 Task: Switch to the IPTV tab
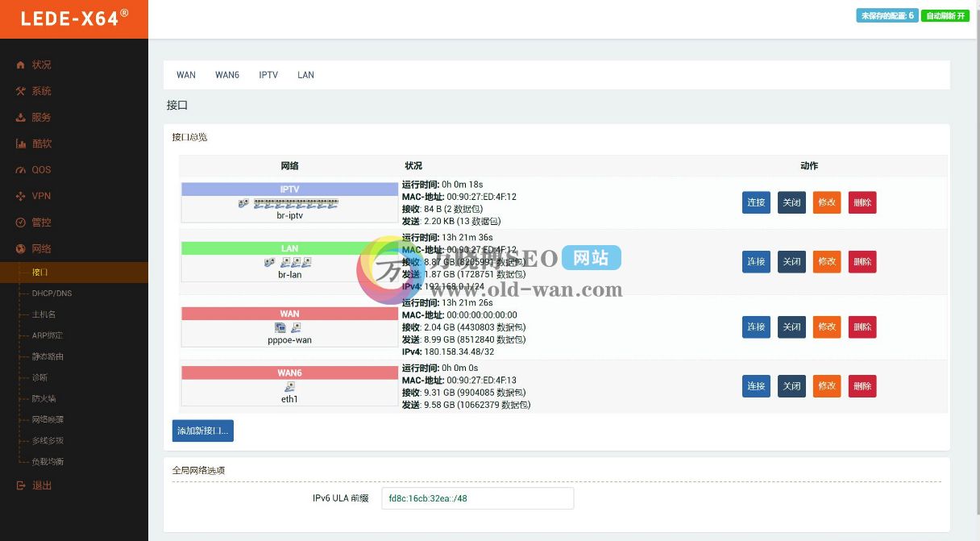[x=268, y=75]
